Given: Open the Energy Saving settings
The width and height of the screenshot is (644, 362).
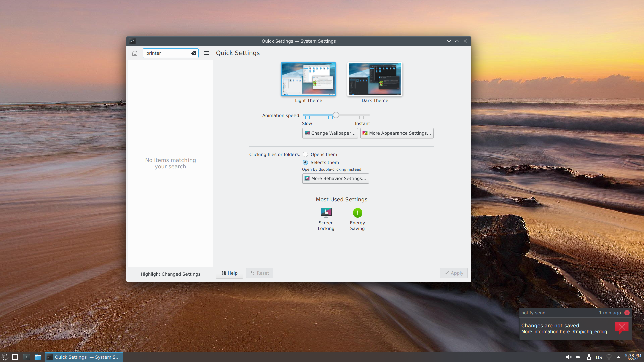Looking at the screenshot, I should (x=357, y=220).
